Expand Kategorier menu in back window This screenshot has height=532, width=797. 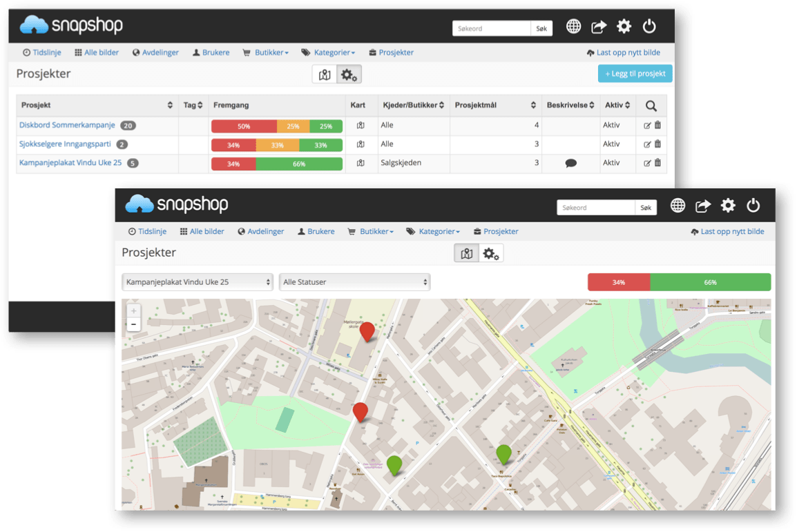(x=328, y=53)
